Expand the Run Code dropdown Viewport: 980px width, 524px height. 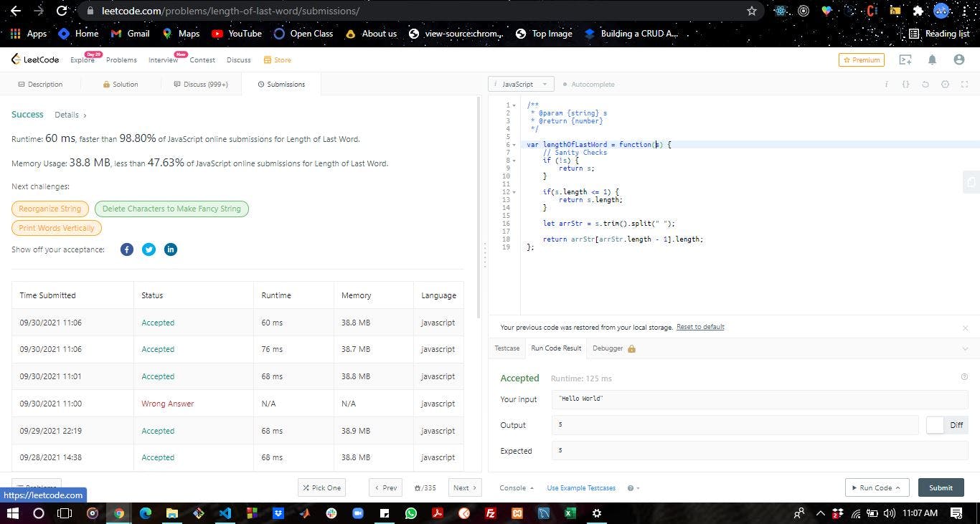897,488
